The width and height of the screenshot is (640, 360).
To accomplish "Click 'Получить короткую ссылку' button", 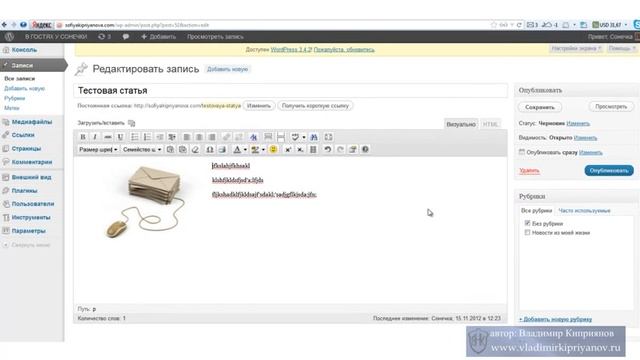I will coord(315,106).
